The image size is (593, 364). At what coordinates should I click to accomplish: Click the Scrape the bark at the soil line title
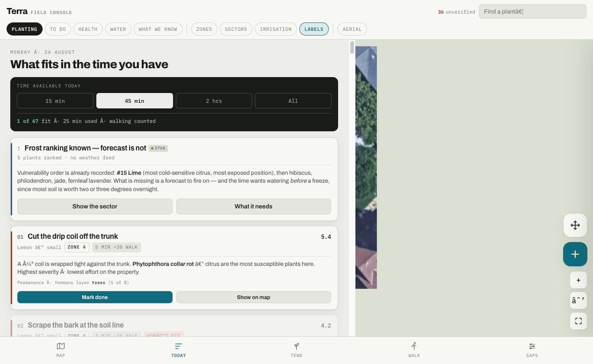[76, 325]
